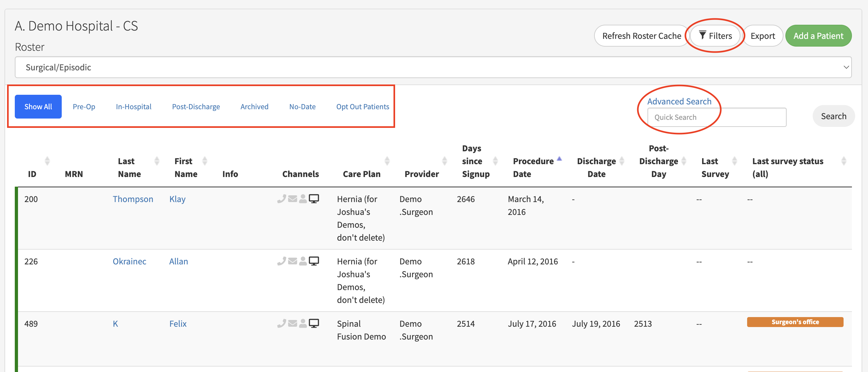Image resolution: width=868 pixels, height=372 pixels.
Task: Sort by Last survey status arrows
Action: coord(843,161)
